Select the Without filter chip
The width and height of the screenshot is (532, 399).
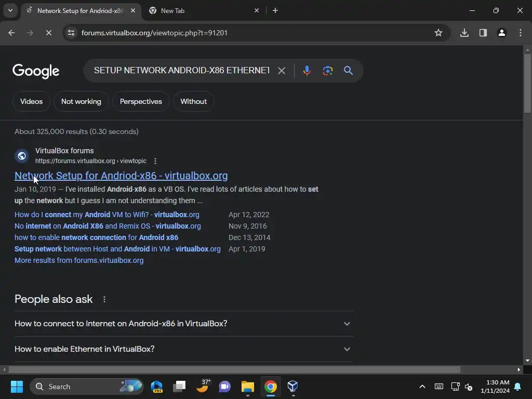tap(193, 101)
